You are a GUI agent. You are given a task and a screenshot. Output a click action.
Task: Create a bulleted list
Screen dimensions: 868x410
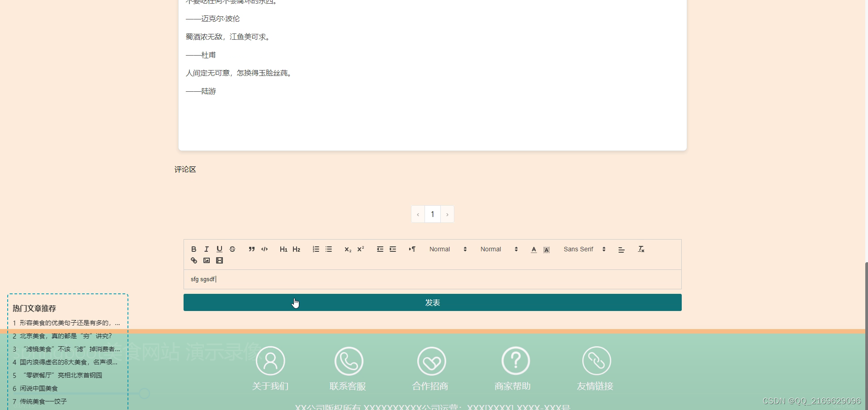click(329, 249)
